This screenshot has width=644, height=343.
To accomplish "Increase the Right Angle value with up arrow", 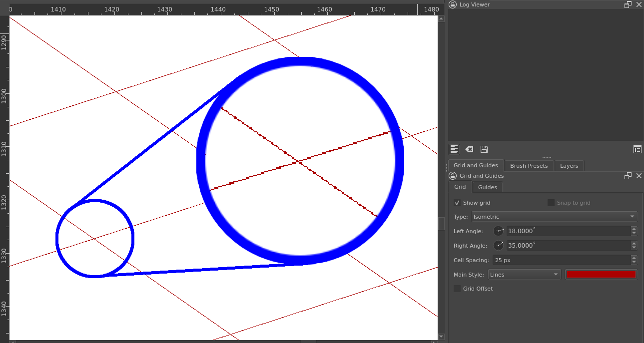I will pos(634,243).
